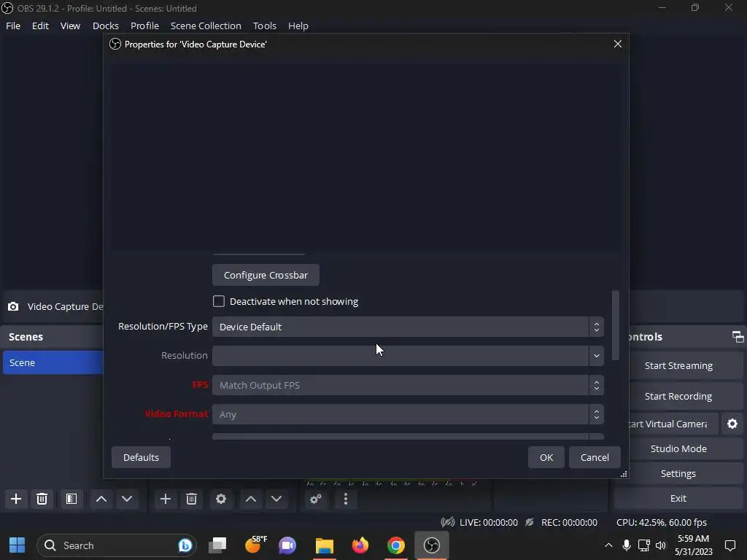Select the Scene item in Scenes list
The image size is (747, 560).
tap(53, 362)
